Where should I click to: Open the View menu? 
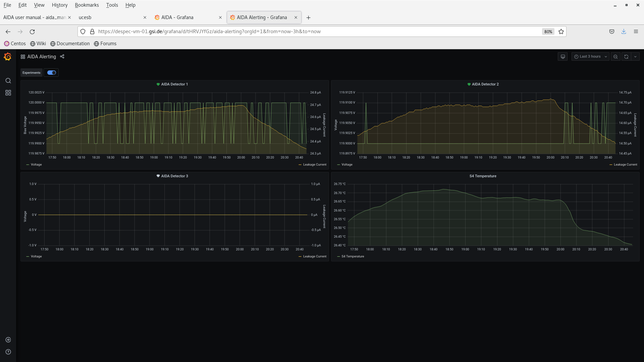coord(39,5)
